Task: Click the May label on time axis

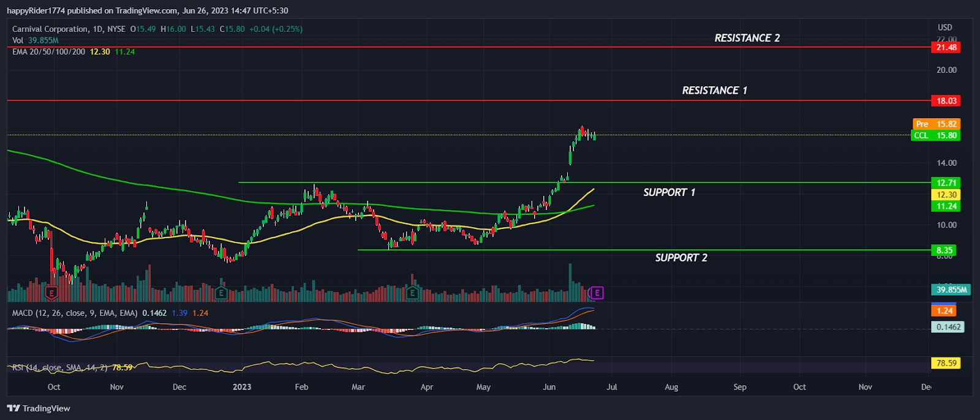Action: click(483, 387)
